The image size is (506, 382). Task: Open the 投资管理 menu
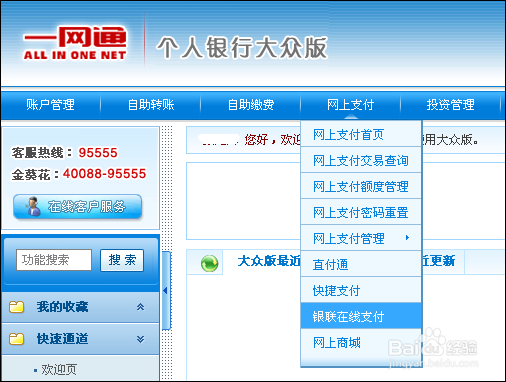tap(450, 105)
